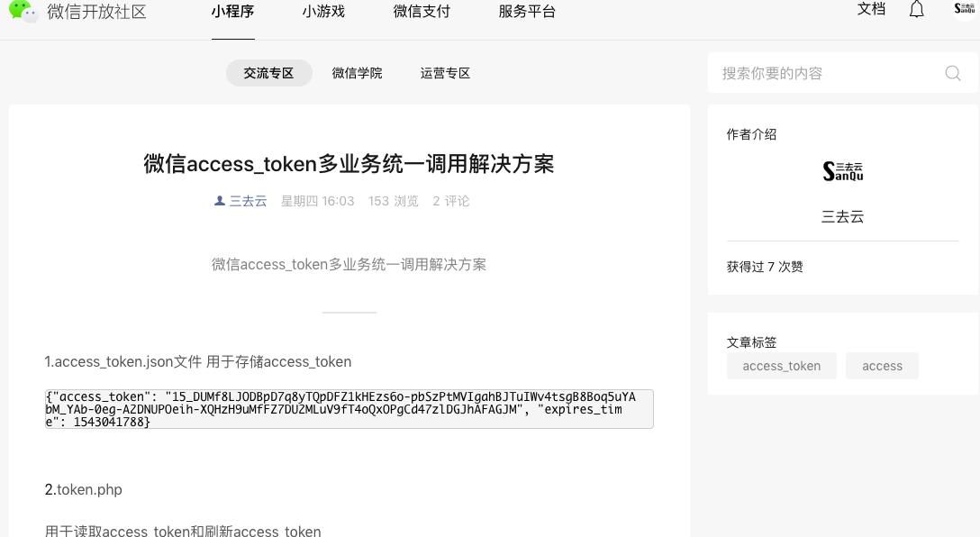Click the access_token JSON code block
The height and width of the screenshot is (537, 980).
coord(349,409)
